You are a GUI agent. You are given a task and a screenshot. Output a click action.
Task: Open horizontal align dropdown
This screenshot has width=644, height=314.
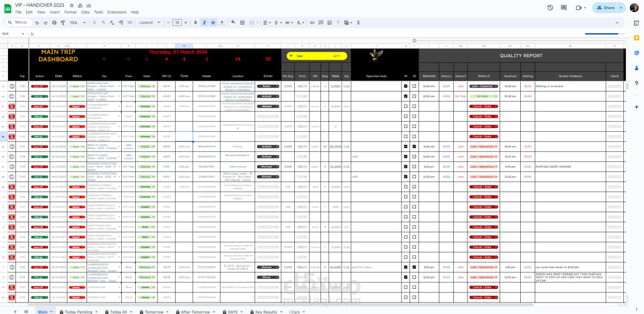click(266, 23)
